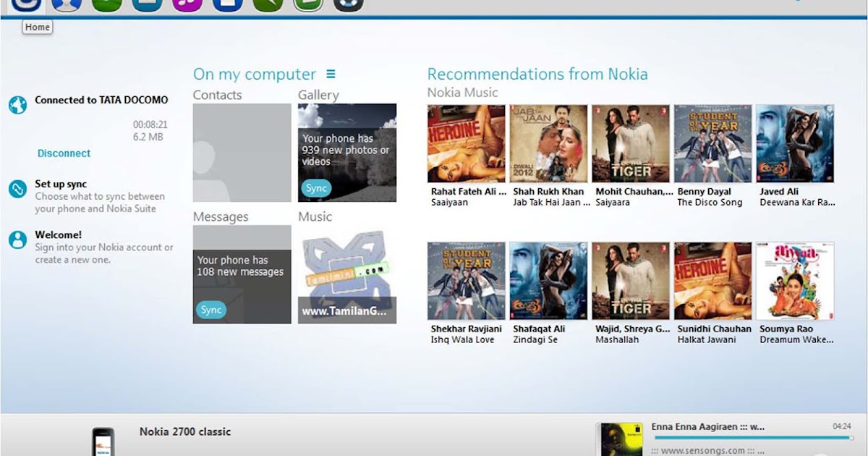
Task: Open the Dreamum Wake... album cover
Action: coord(795,281)
